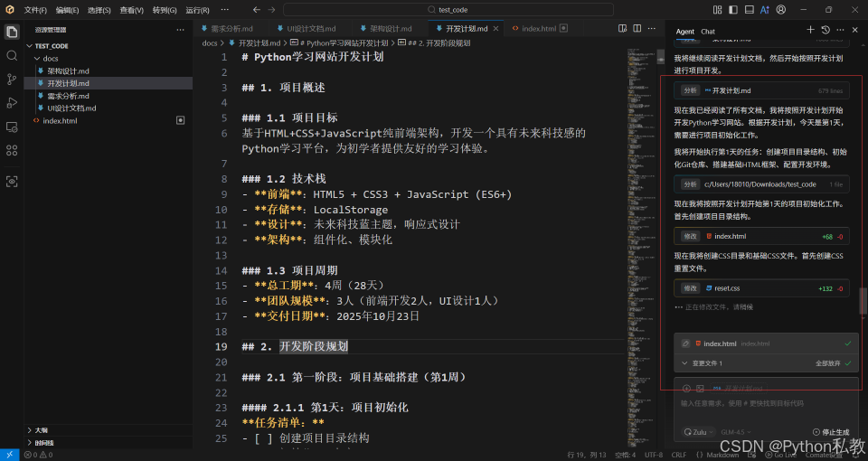Toggle the primary sidebar layout icon
Viewport: 868px width, 461px height.
coord(733,9)
